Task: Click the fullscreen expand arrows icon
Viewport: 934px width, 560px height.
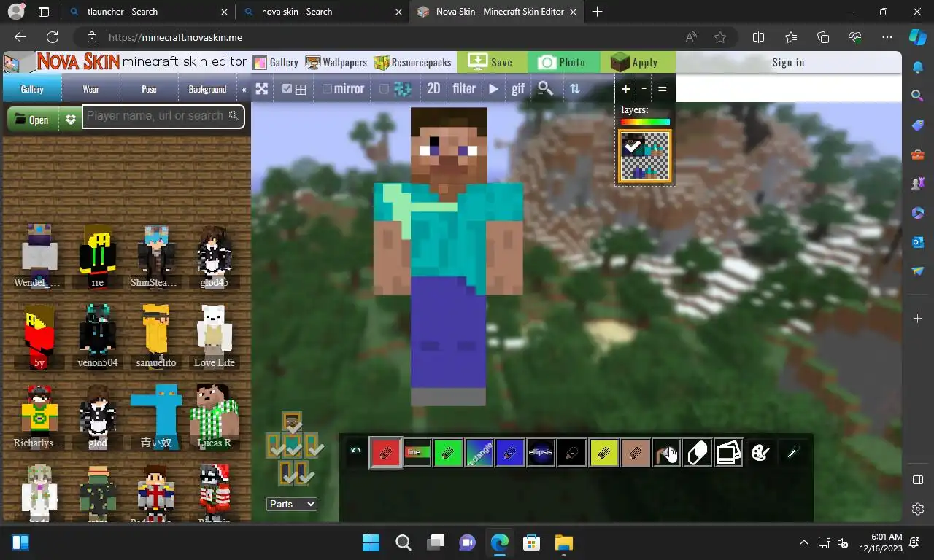Action: 261,89
